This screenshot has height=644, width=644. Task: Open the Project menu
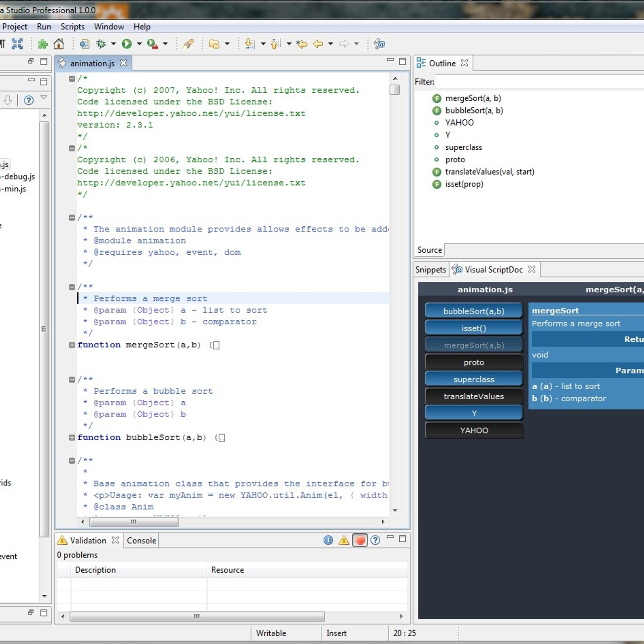pyautogui.click(x=15, y=27)
